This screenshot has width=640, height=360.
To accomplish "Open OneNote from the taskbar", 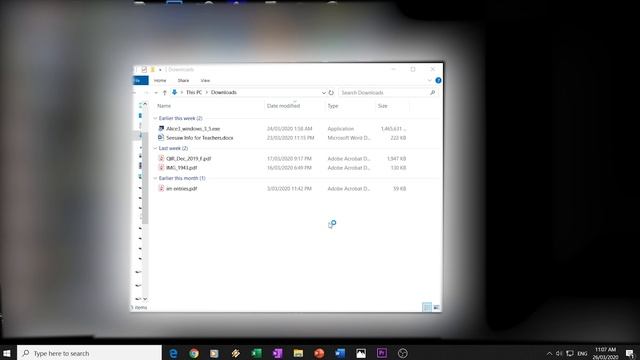I will [x=278, y=353].
